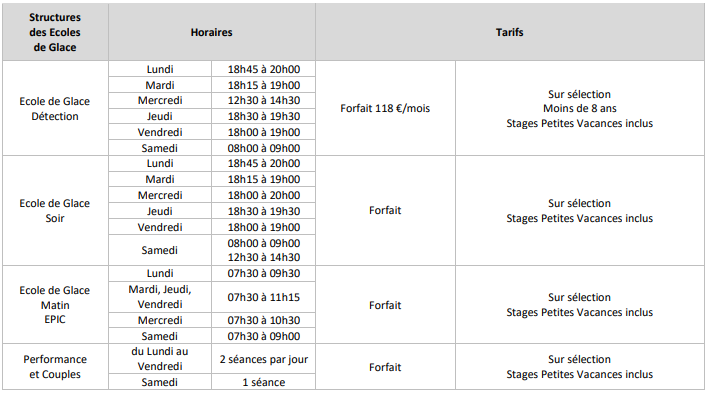Click the 'Mardi, Jeudi, Vendredi' cell
The width and height of the screenshot is (708, 395).
click(x=160, y=297)
